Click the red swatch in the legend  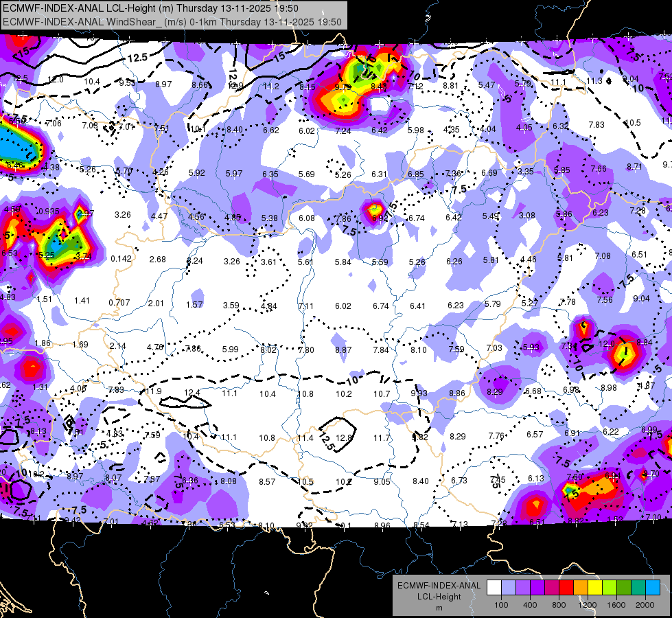(566, 588)
